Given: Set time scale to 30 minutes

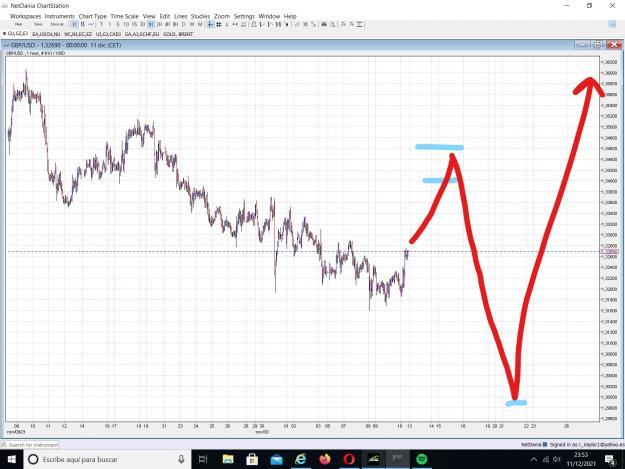Looking at the screenshot, I should pyautogui.click(x=142, y=24).
